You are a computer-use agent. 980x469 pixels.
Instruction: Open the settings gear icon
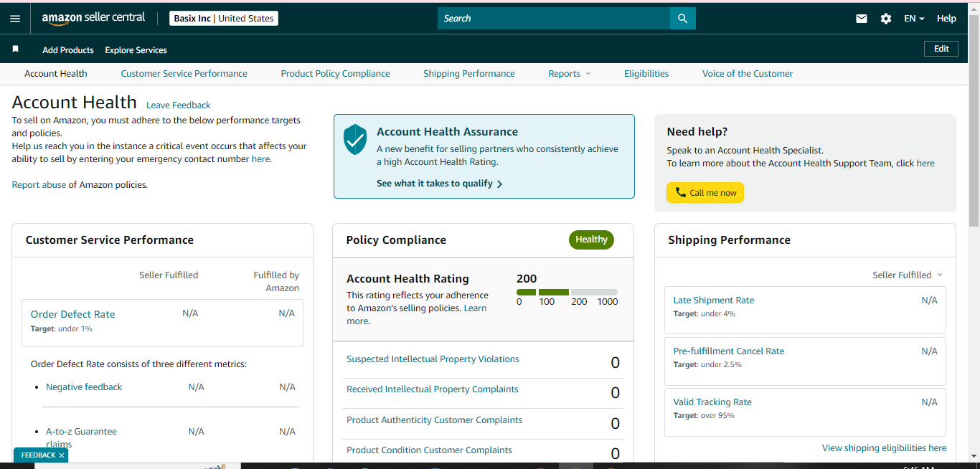[x=886, y=19]
